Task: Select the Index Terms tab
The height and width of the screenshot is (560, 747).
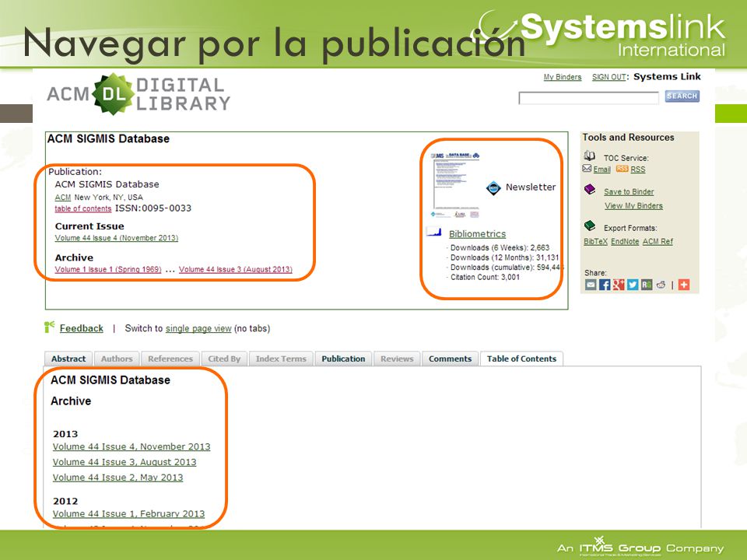Action: pos(281,359)
